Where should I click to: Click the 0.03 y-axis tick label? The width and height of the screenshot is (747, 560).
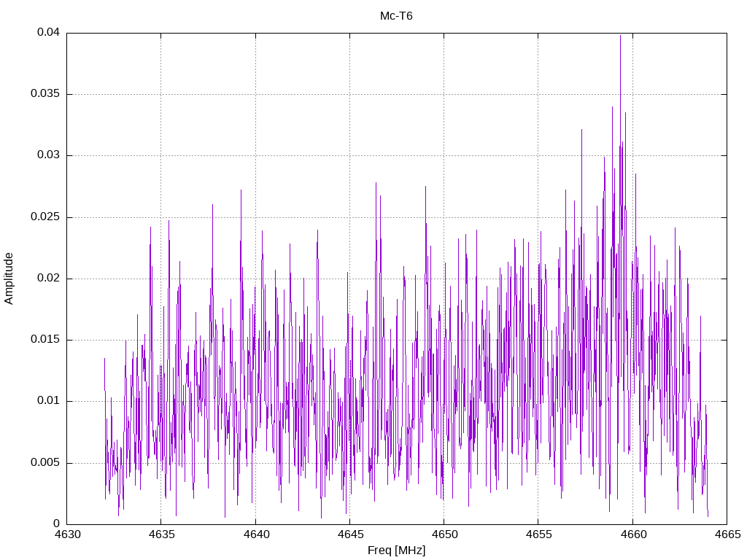[x=49, y=155]
